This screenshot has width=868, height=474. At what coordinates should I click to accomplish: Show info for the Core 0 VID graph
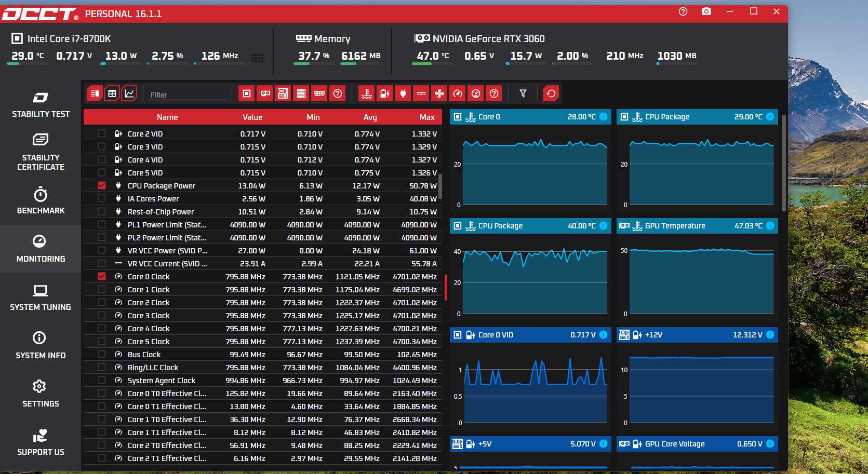pyautogui.click(x=604, y=335)
